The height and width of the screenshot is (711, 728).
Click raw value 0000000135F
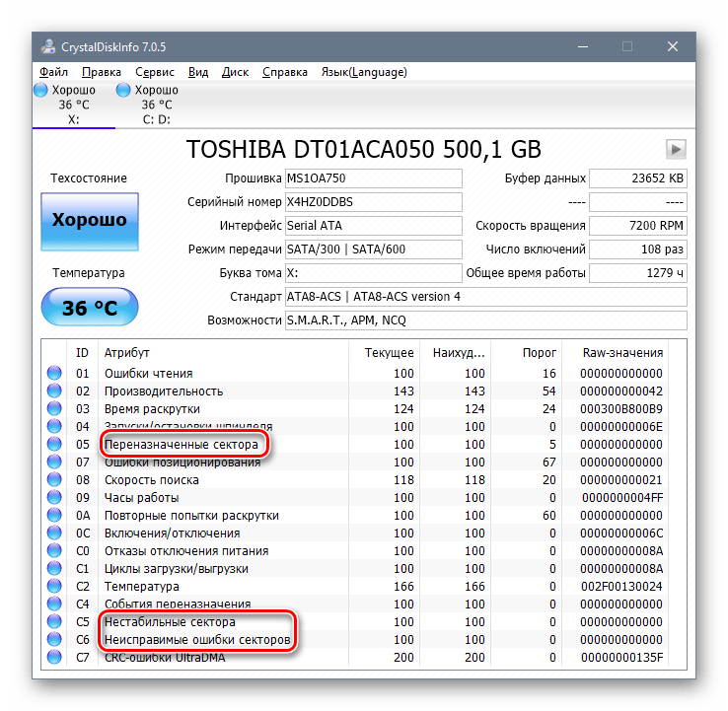621,657
